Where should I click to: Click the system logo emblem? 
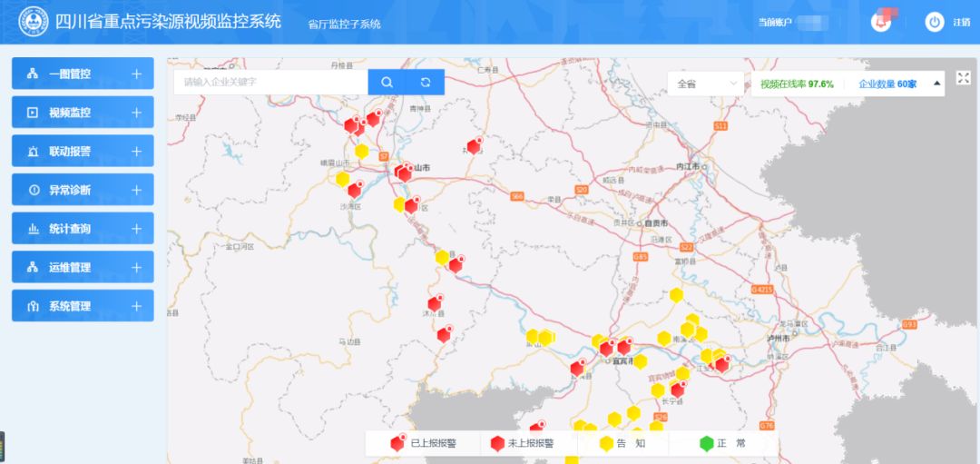tap(34, 22)
